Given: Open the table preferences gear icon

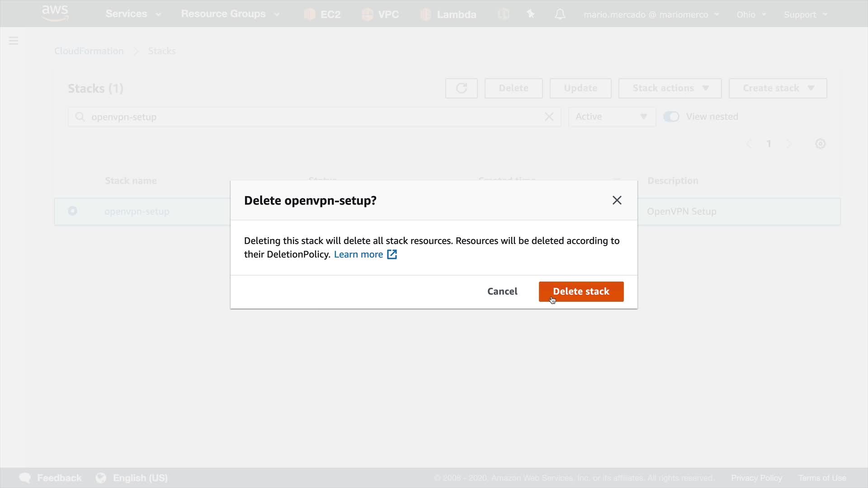Looking at the screenshot, I should (820, 144).
